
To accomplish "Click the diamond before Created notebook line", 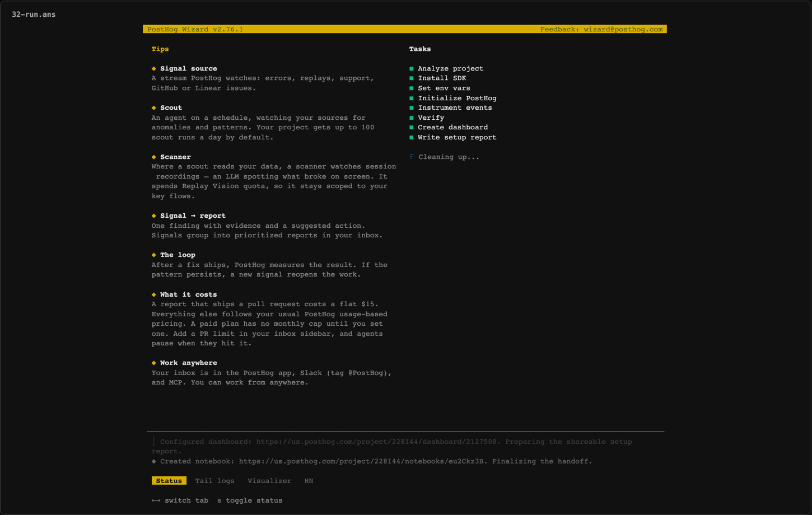I will [154, 461].
